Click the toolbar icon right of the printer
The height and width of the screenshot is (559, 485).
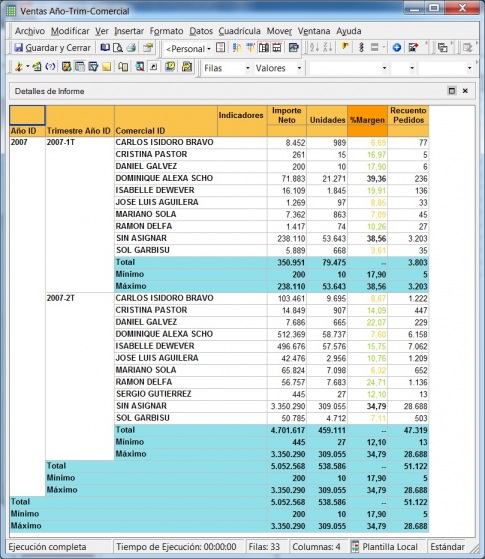point(148,47)
